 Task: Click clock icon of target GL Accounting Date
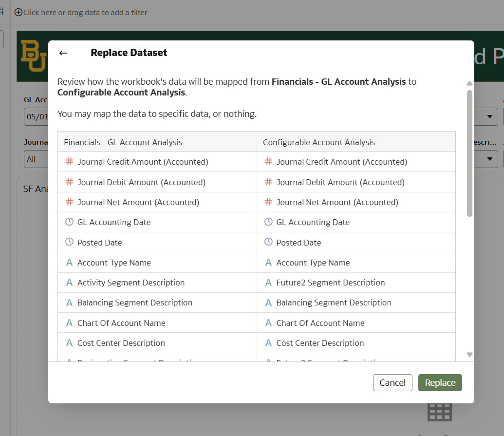[268, 222]
